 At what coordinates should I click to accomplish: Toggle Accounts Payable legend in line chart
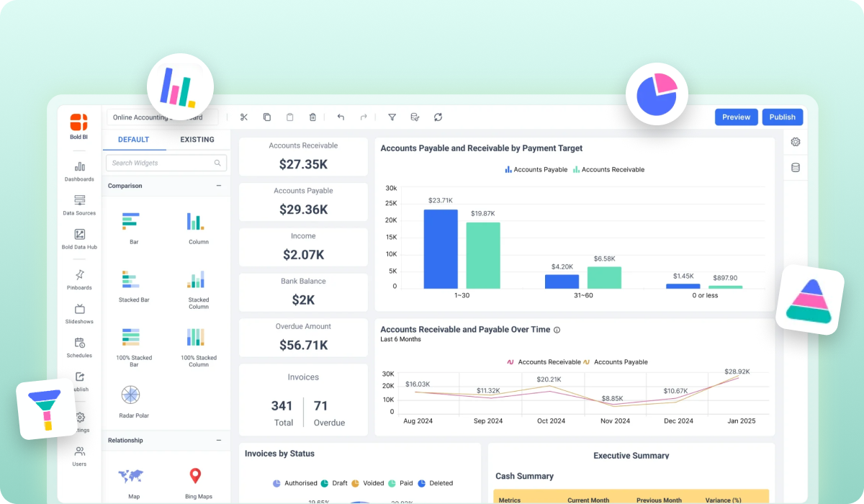point(616,362)
